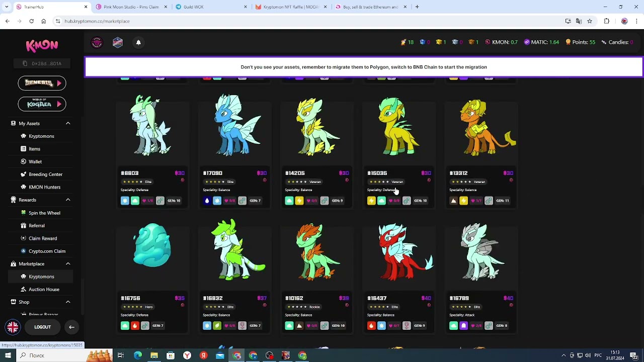Open the egg #16756 card image

(x=152, y=245)
